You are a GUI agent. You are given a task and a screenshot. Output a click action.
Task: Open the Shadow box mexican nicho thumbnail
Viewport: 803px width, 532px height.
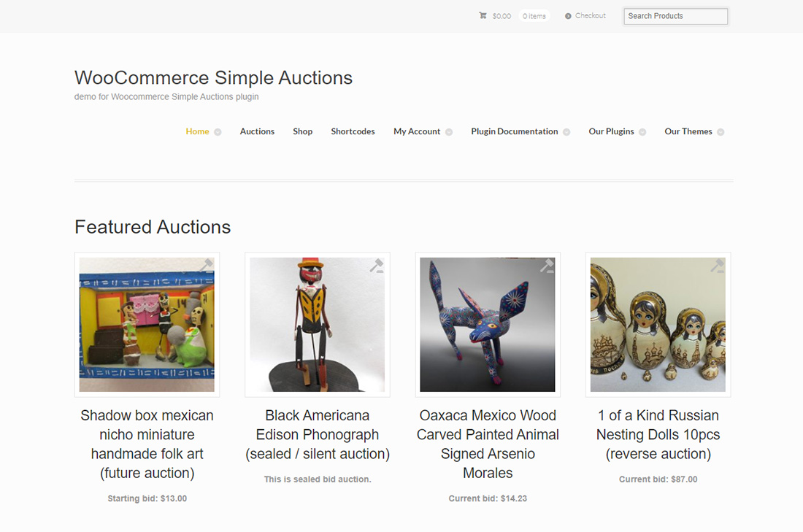[x=147, y=325]
